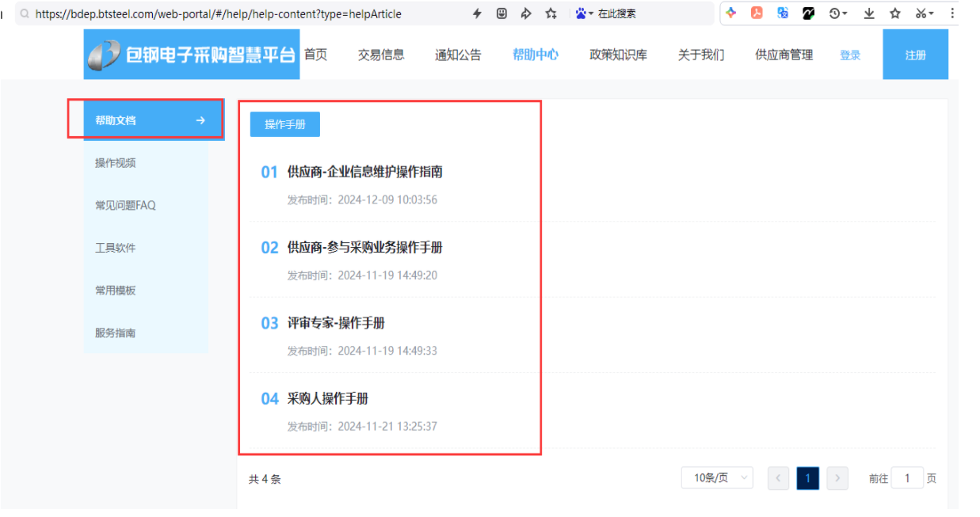Expand the 10条/页 page size dropdown
The width and height of the screenshot is (980, 517).
717,478
